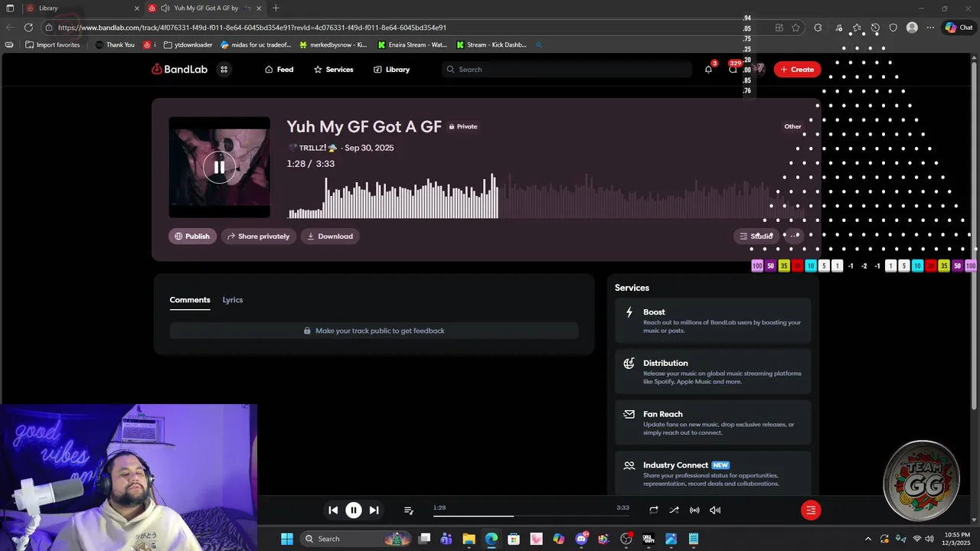Open File Explorer from taskbar
980x551 pixels.
click(469, 539)
